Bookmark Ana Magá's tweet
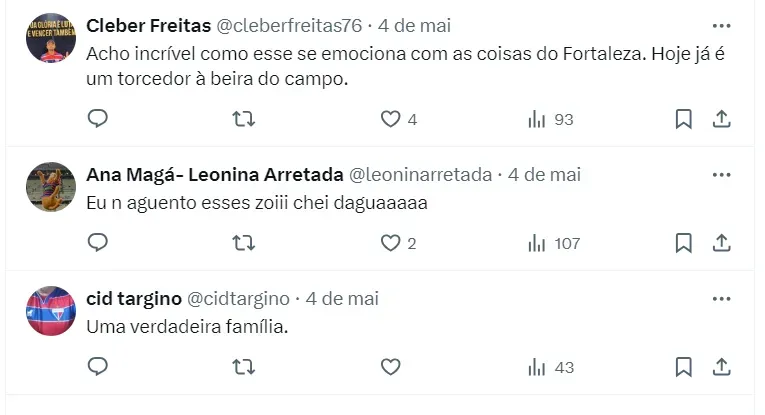The width and height of the screenshot is (765, 415). [x=684, y=242]
